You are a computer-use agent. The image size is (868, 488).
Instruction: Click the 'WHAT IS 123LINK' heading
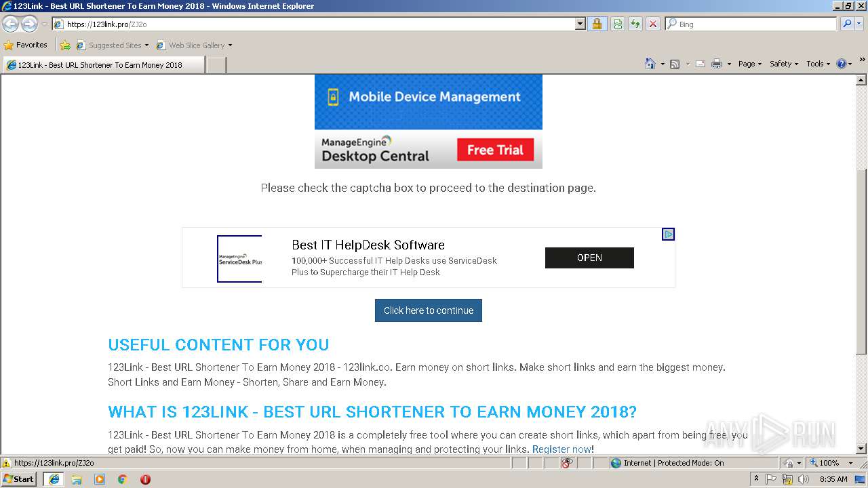pos(372,412)
